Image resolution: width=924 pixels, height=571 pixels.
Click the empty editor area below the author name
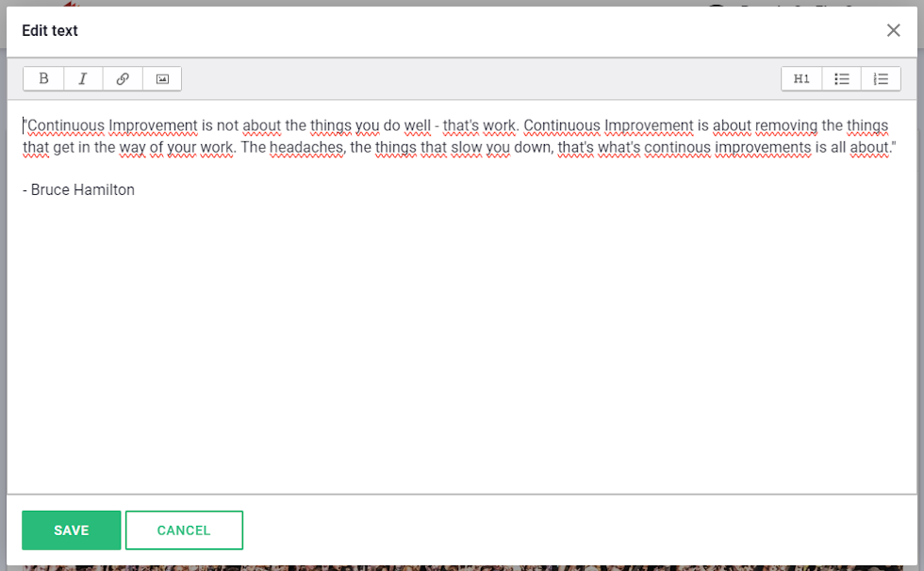pyautogui.click(x=462, y=341)
